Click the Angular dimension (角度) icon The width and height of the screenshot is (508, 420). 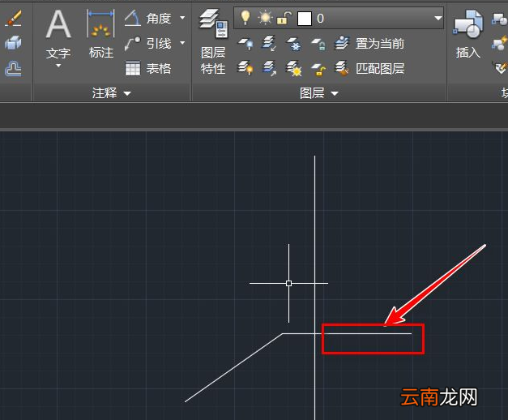(x=133, y=18)
